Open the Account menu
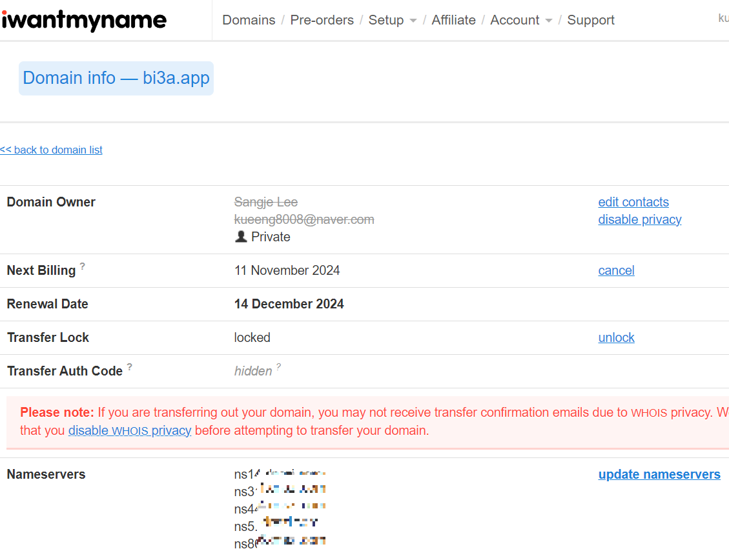This screenshot has height=560, width=729. click(515, 20)
